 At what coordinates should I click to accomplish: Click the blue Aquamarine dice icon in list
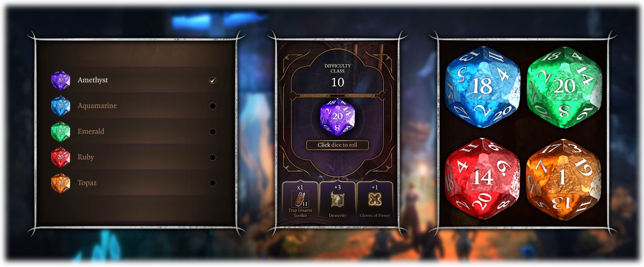[61, 106]
